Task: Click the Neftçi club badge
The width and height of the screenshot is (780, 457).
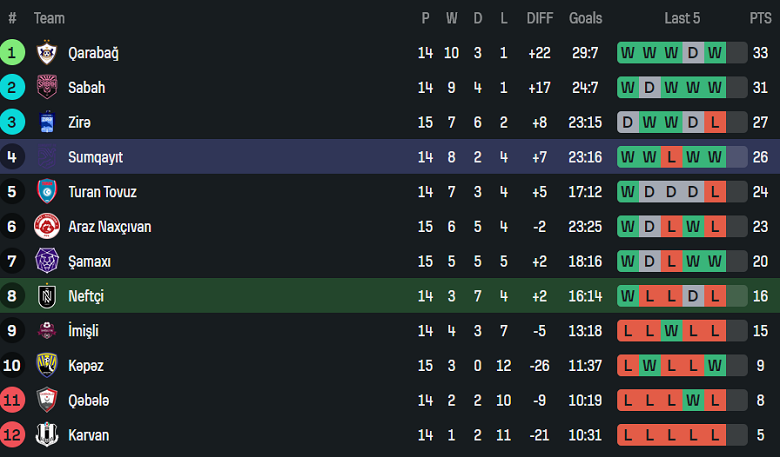Action: [x=46, y=296]
